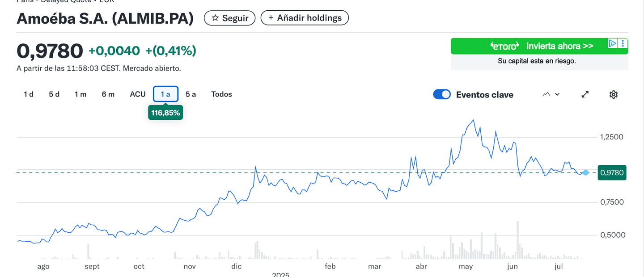Viewport: 644px width, 277px height.
Task: Select the 5 d time range
Action: pos(54,94)
